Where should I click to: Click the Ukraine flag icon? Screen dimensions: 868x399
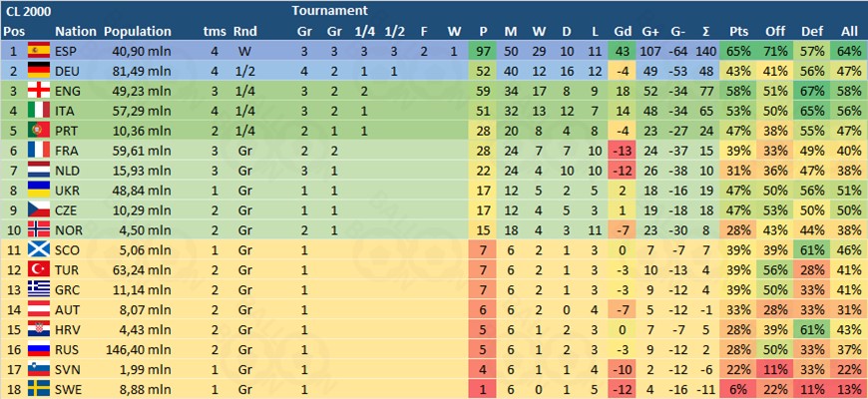click(39, 191)
